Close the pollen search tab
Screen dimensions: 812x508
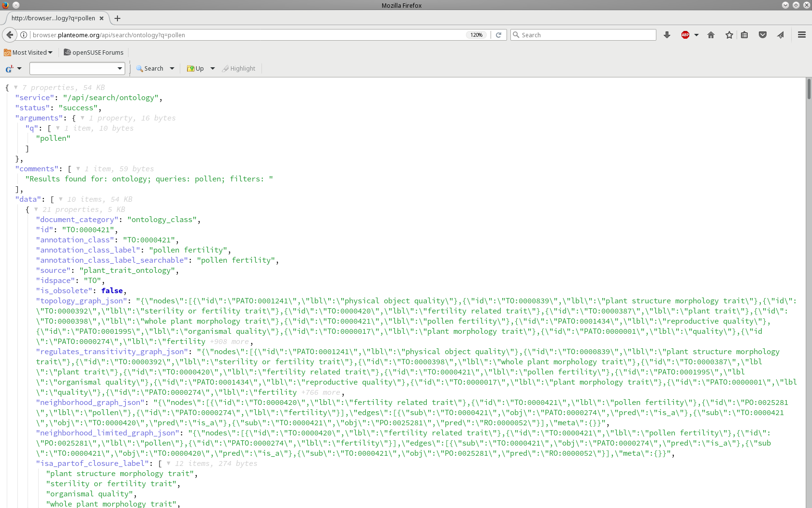[101, 18]
